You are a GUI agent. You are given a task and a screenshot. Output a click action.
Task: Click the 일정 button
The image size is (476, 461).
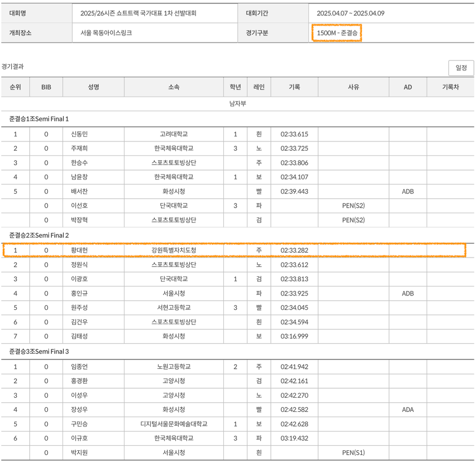tap(461, 68)
